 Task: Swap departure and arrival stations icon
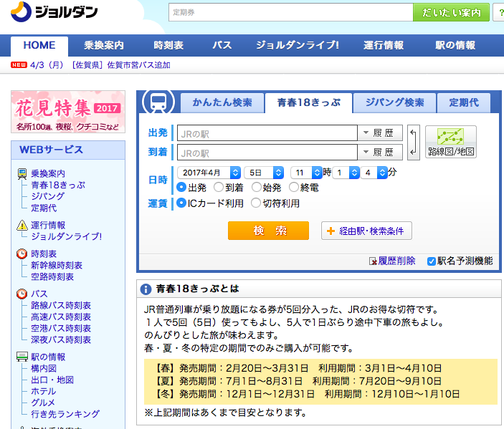[x=414, y=143]
